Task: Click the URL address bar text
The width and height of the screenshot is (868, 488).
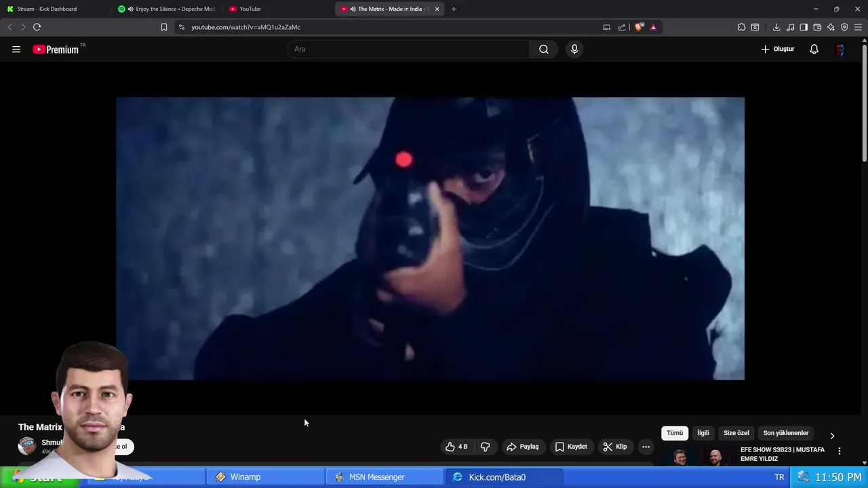Action: pos(245,27)
